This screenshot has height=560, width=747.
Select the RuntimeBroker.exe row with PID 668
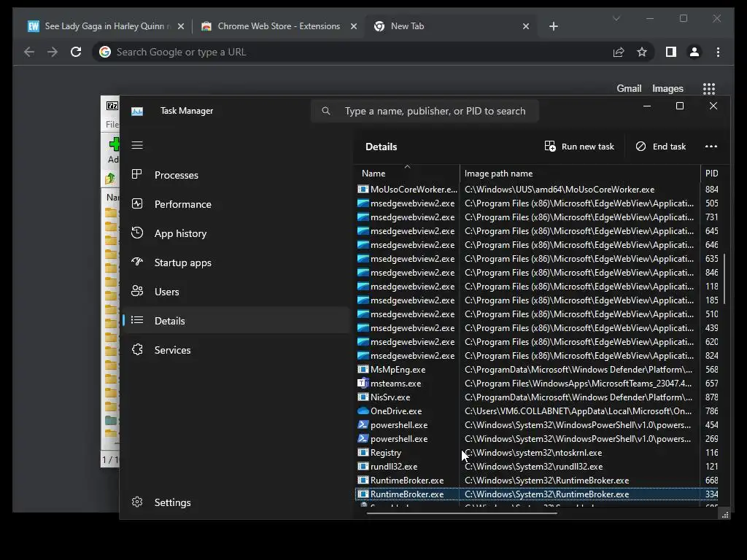[x=537, y=481]
